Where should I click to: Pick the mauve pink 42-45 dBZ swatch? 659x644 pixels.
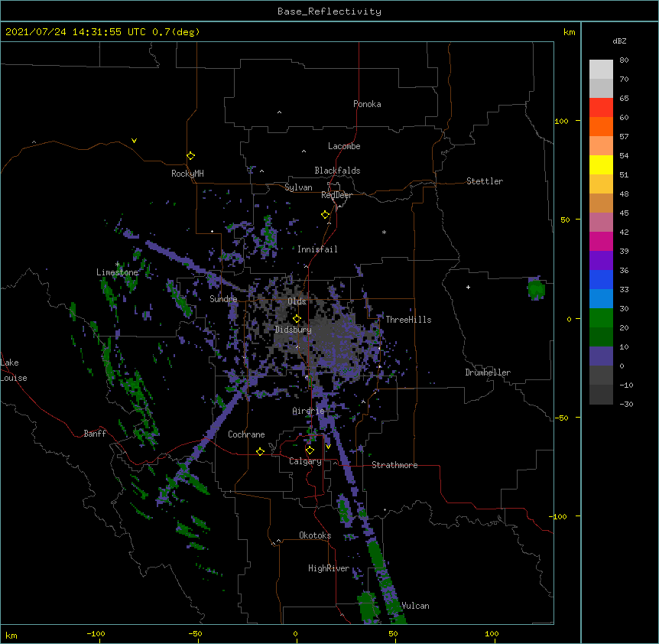[601, 222]
